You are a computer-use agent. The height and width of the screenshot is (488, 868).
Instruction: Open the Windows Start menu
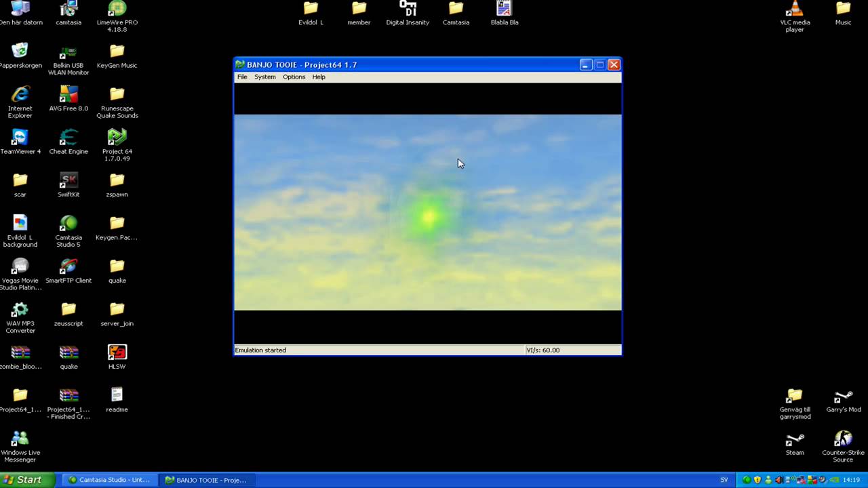pyautogui.click(x=26, y=480)
